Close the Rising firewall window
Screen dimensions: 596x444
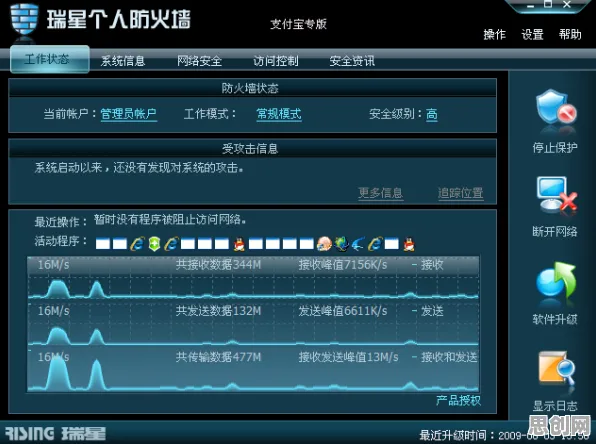tap(567, 4)
